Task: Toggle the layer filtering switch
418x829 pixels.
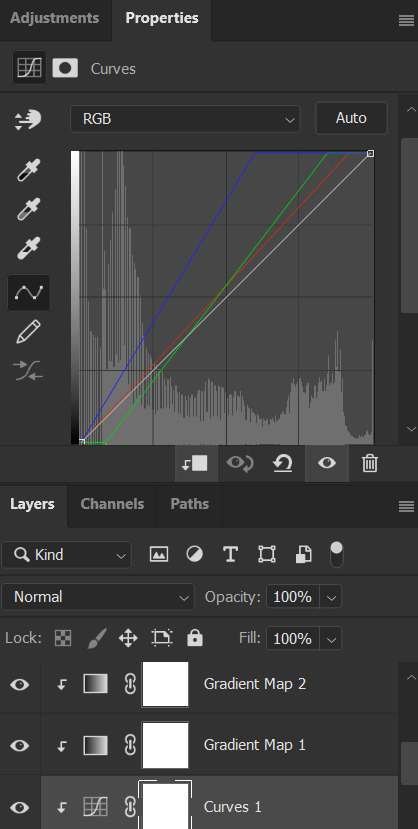Action: (x=336, y=554)
